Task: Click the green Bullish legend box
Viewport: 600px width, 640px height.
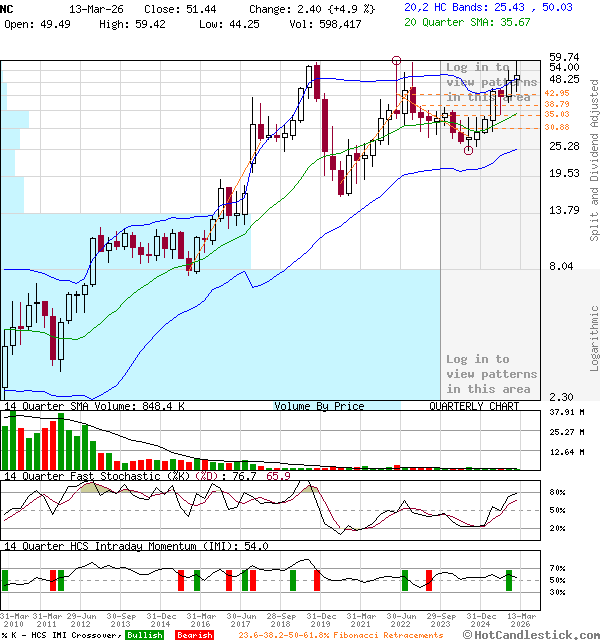Action: [x=145, y=635]
